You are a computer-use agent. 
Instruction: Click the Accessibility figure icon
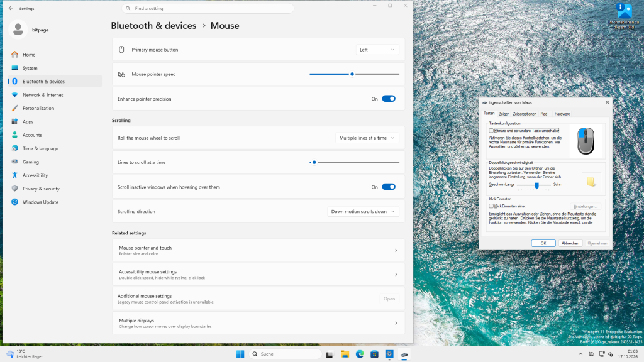point(15,175)
